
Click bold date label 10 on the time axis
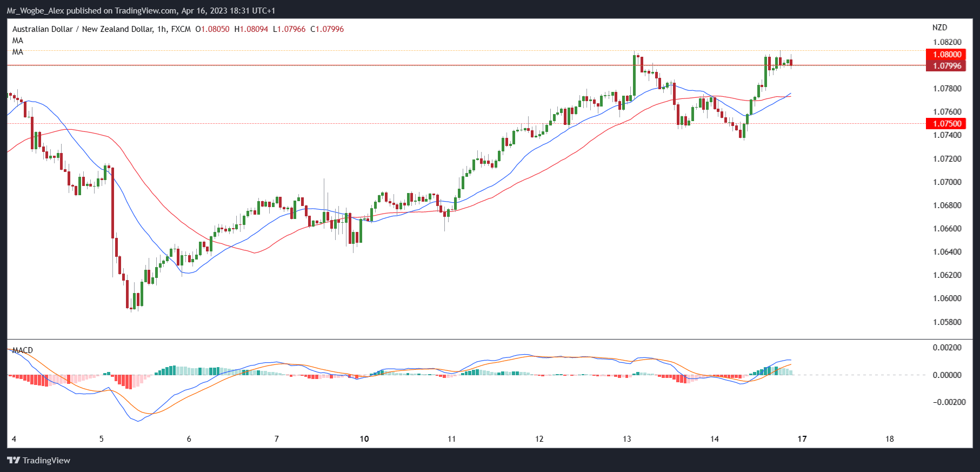click(364, 439)
